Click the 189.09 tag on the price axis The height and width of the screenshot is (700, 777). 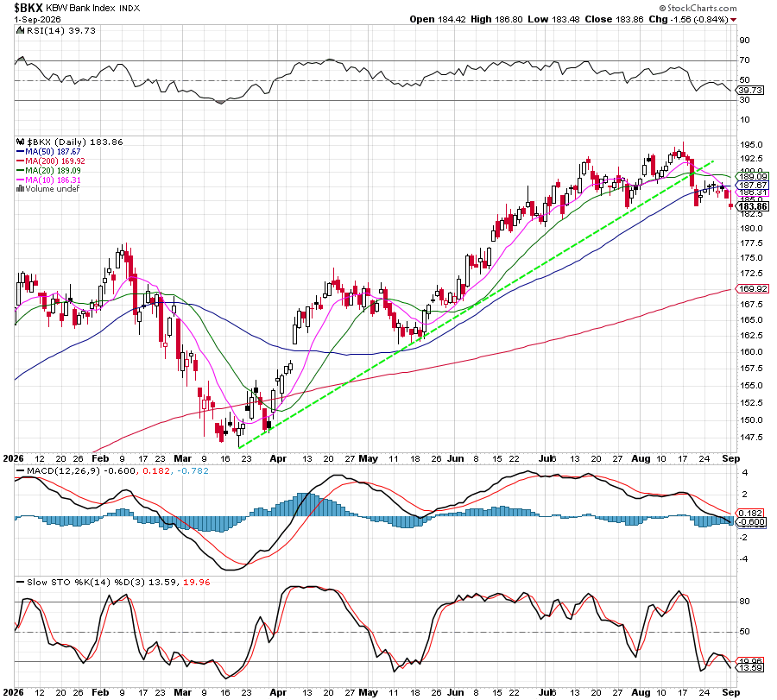tap(753, 177)
